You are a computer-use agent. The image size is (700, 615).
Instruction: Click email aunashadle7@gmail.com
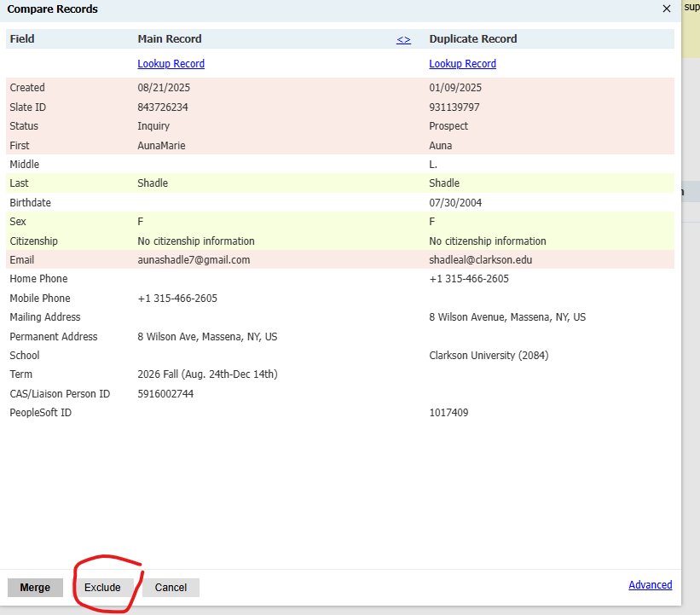pyautogui.click(x=194, y=260)
